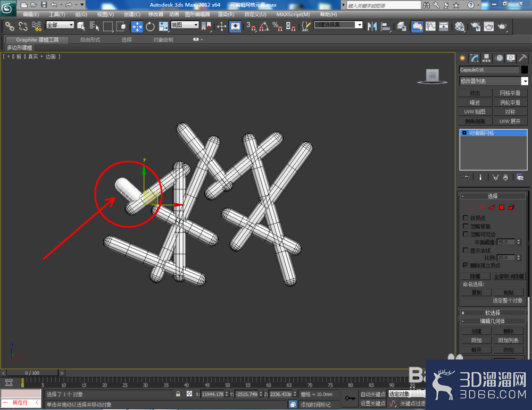Click the Unlink Selection icon
532x410 pixels.
[23, 26]
